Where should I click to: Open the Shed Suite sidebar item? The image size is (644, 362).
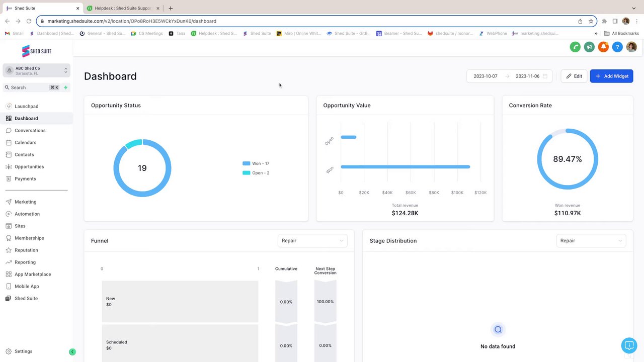(x=36, y=299)
